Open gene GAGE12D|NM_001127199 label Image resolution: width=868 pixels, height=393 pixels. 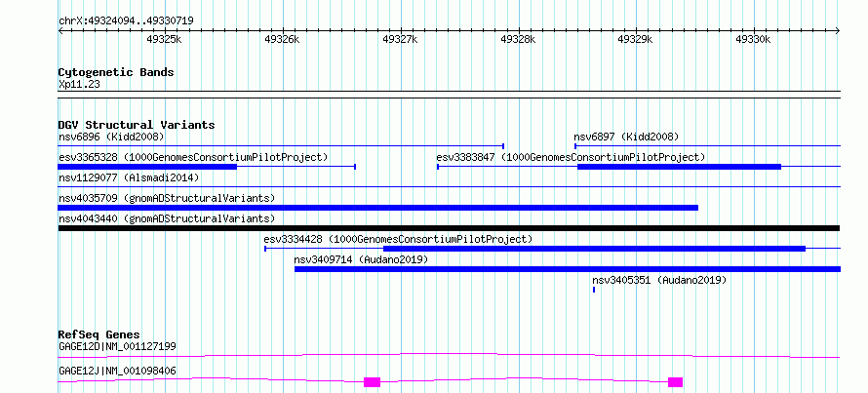117,347
